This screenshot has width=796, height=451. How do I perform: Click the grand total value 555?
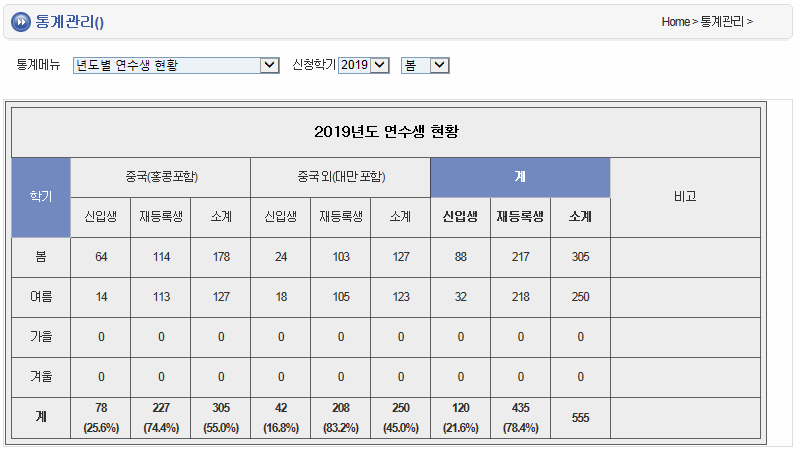(580, 418)
